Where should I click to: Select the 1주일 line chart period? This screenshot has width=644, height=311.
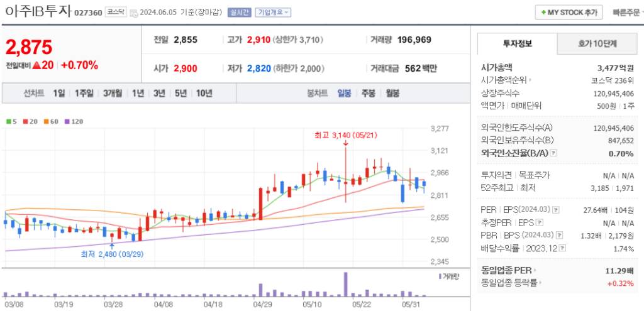[x=84, y=93]
